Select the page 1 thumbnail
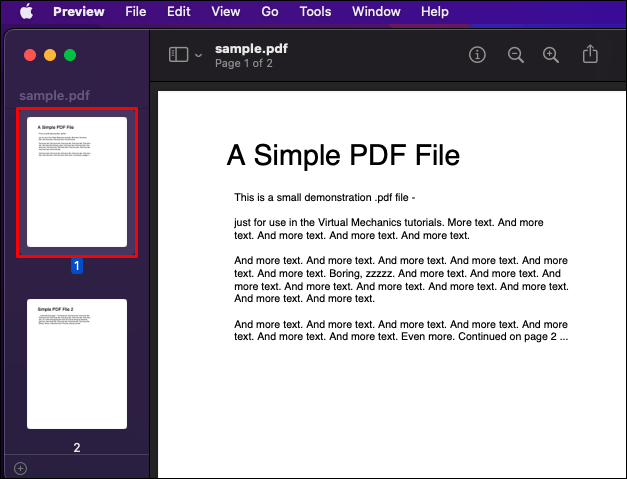The image size is (627, 479). (x=77, y=182)
